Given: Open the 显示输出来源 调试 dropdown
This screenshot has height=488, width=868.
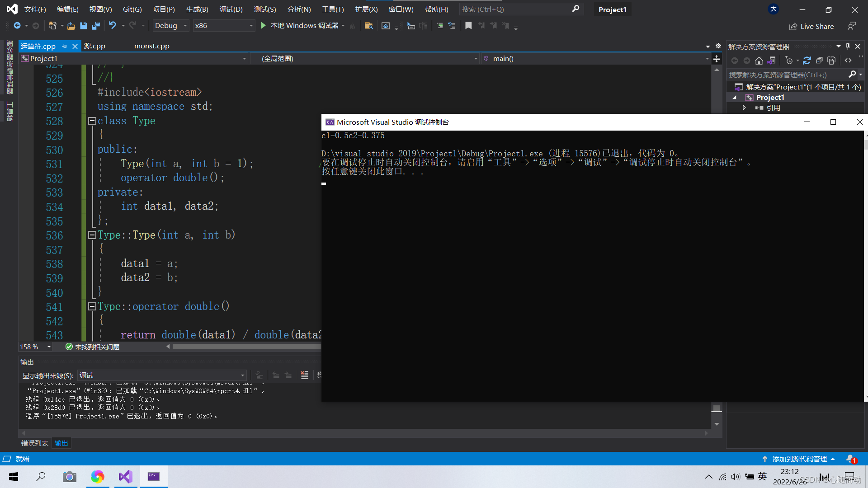Looking at the screenshot, I should coord(162,375).
